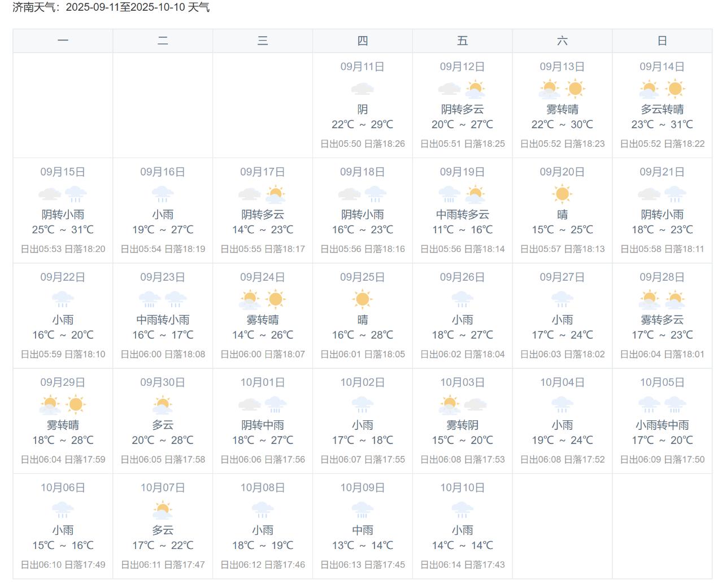Click the rain cloud icon on 09月16日
The height and width of the screenshot is (588, 718).
[x=163, y=194]
